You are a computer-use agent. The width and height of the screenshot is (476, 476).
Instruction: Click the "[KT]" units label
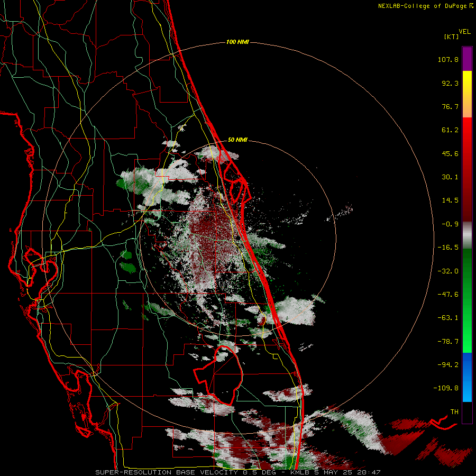click(452, 36)
